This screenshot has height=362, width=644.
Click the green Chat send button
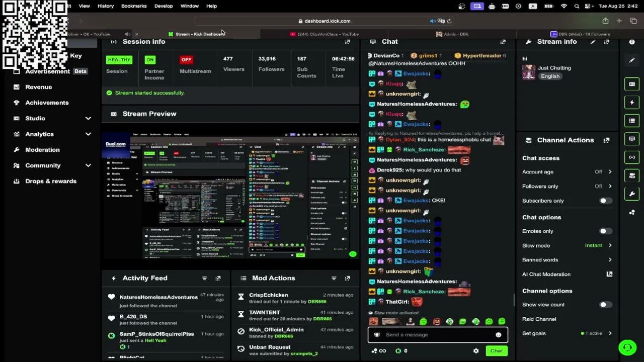(497, 351)
